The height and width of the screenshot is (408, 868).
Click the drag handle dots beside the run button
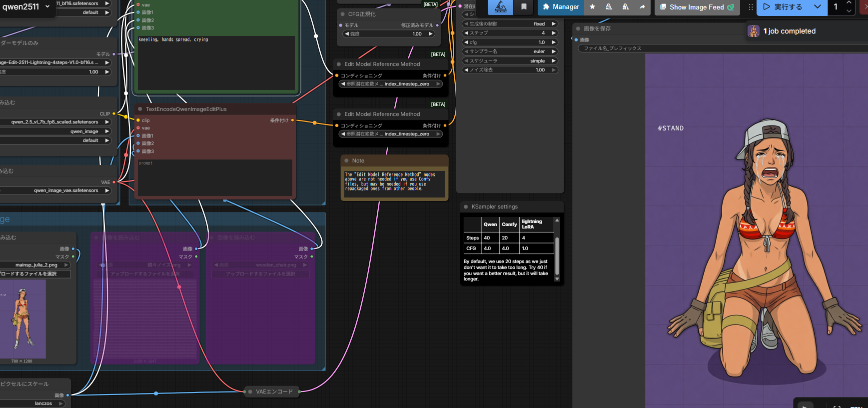click(x=750, y=7)
